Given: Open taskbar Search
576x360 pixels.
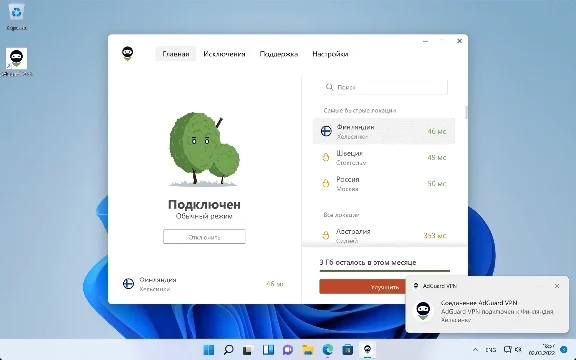Looking at the screenshot, I should (228, 350).
